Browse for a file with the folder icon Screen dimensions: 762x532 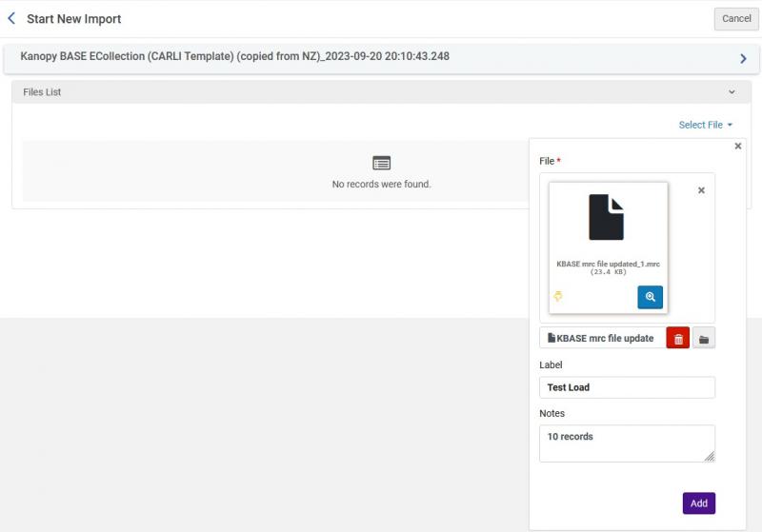coord(704,339)
